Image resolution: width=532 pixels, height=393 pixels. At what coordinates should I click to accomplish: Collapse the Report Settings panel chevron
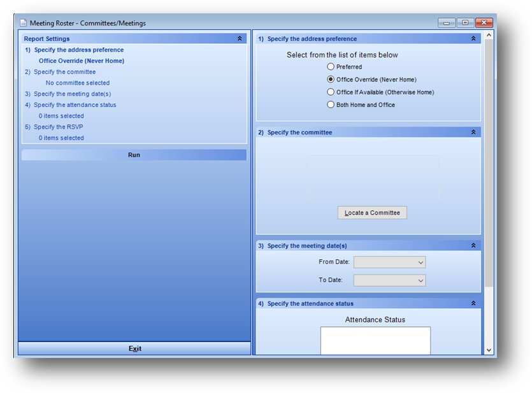pyautogui.click(x=240, y=39)
